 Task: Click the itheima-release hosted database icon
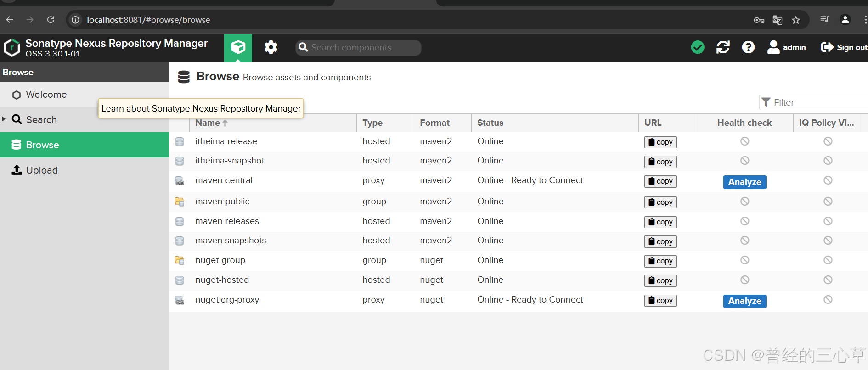pyautogui.click(x=180, y=141)
